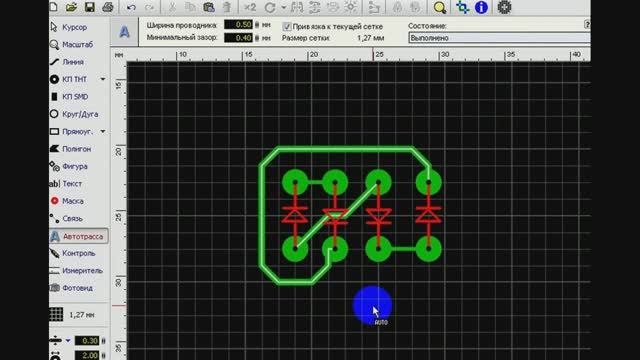Paste from the clipboard

click(x=209, y=7)
